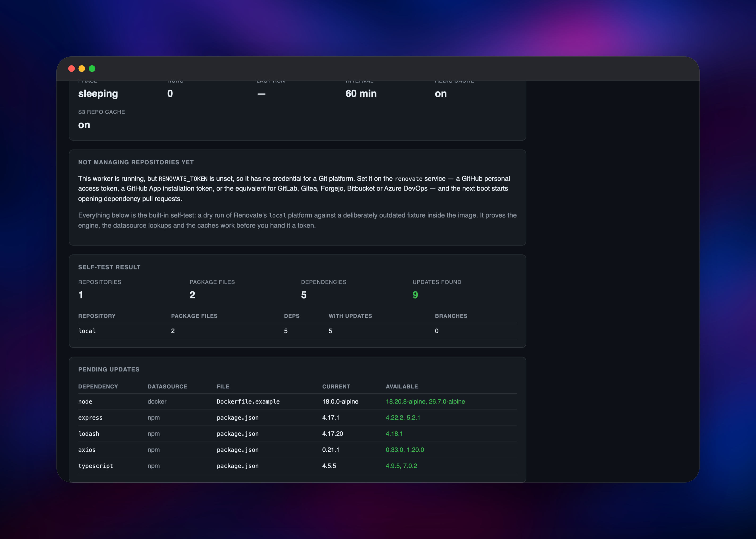Screen dimensions: 756x539
Task: Click the green maximize window button
Action: click(x=92, y=69)
